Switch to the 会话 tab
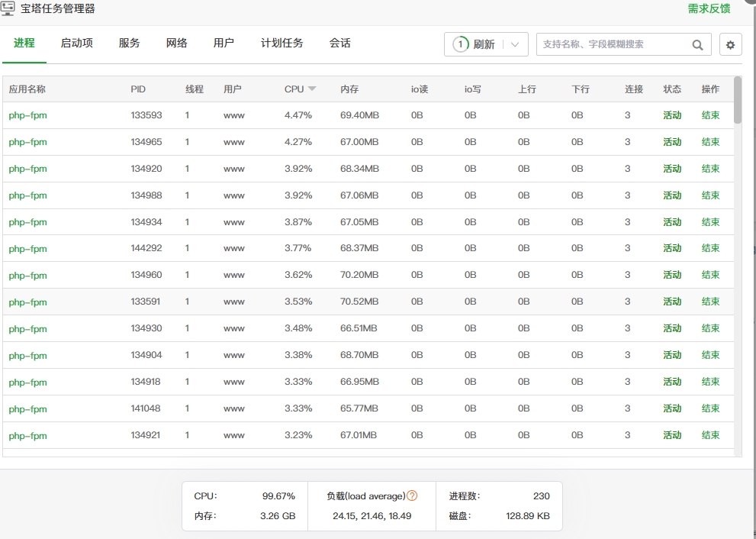This screenshot has height=539, width=756. click(x=340, y=43)
